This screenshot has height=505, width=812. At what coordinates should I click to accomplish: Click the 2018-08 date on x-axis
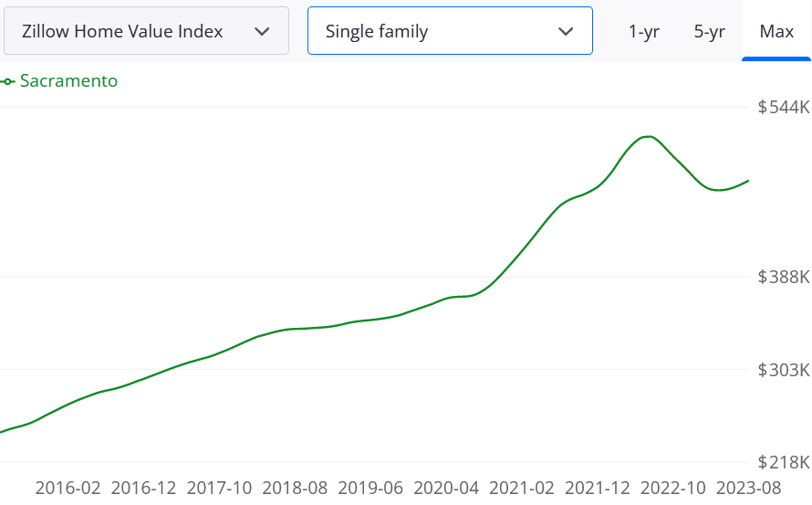pos(295,488)
